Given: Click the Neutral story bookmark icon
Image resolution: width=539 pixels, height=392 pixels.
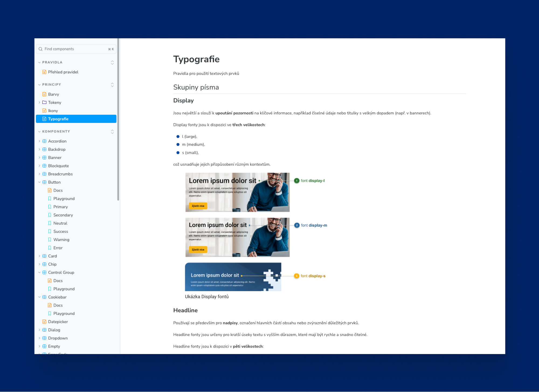Looking at the screenshot, I should coord(50,223).
